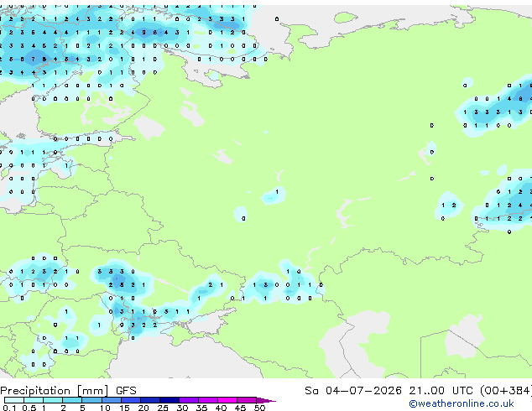Viewport: 532px width, 411px height.
Task: Click the 15–20 mm blue legend swatch
Action: 131,400
